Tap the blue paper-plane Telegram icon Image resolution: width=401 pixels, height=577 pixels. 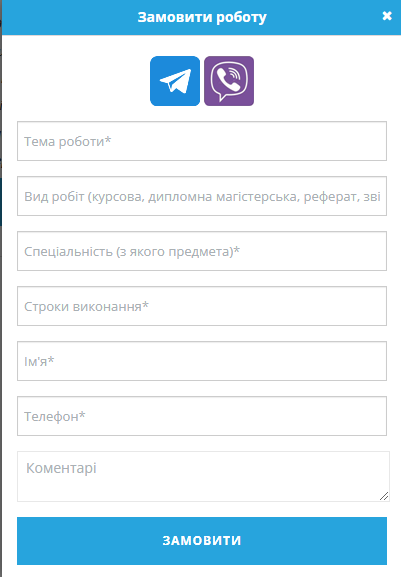175,81
